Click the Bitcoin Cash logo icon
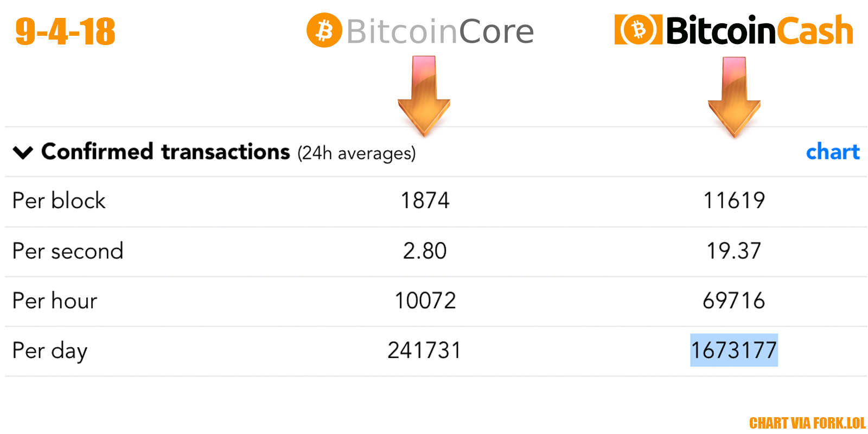 click(638, 29)
